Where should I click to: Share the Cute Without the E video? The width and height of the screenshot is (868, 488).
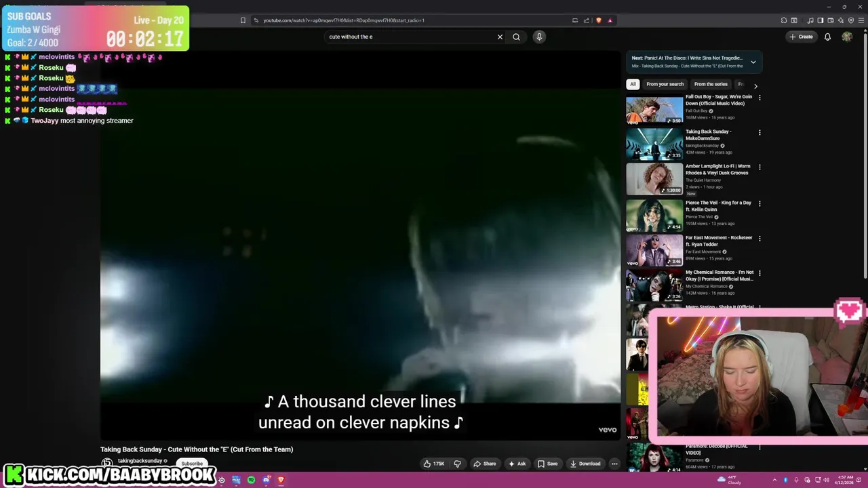coord(485,464)
